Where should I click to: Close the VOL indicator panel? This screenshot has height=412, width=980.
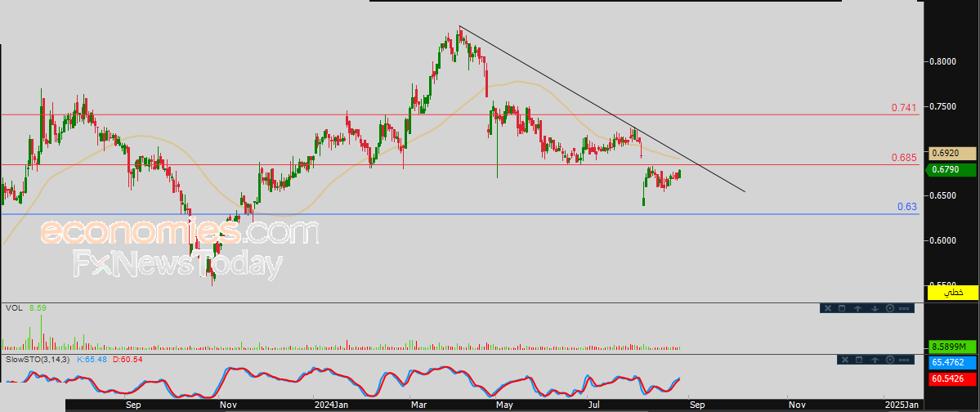pyautogui.click(x=827, y=308)
